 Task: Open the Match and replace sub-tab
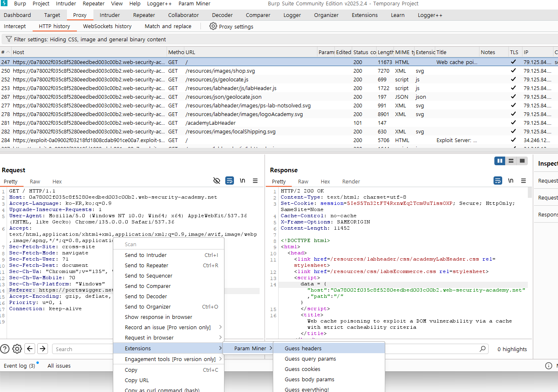(168, 26)
